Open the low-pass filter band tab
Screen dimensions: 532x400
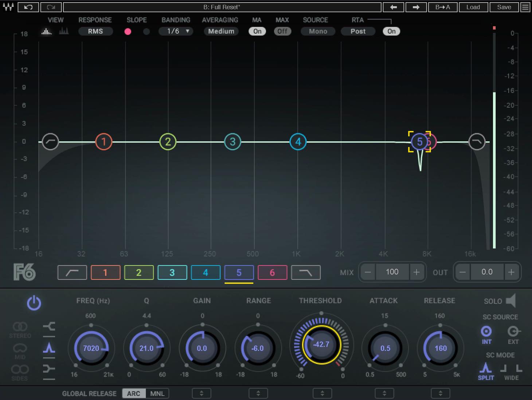(306, 272)
